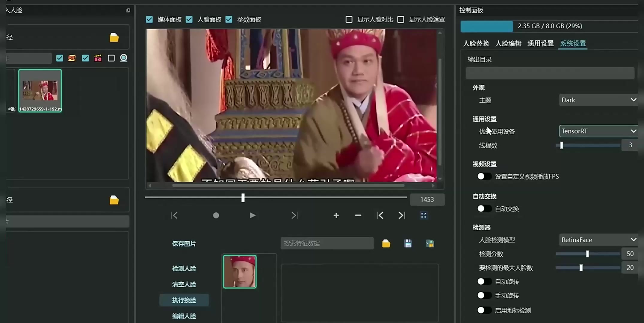Click 编辑人脸 button
Viewport: 644px width, 323px height.
(x=184, y=316)
